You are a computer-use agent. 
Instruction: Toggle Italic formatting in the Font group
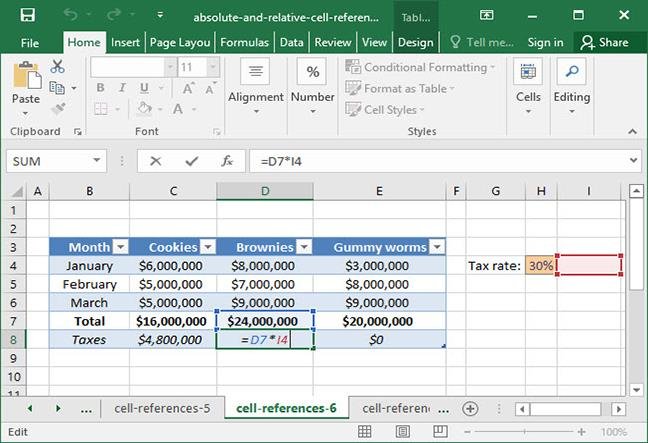pos(122,88)
